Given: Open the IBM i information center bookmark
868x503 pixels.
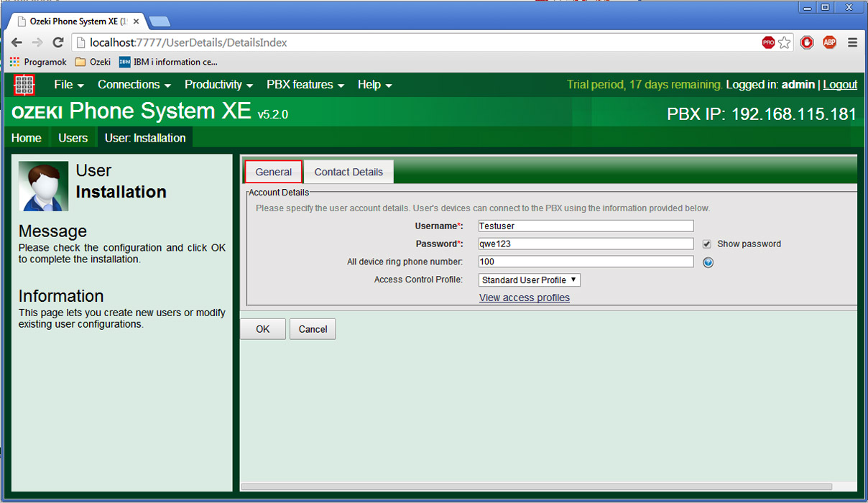Looking at the screenshot, I should click(x=168, y=62).
